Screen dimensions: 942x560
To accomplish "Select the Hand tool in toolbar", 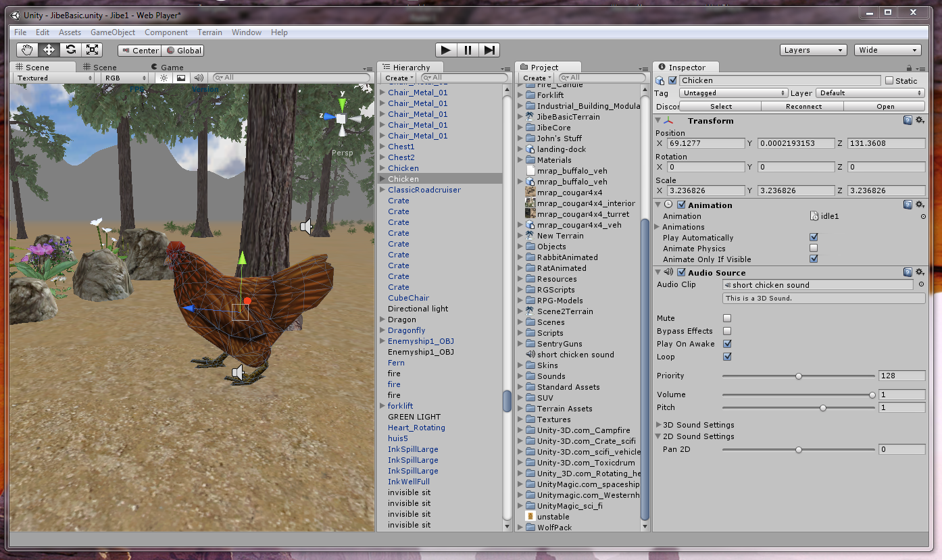I will pos(28,50).
